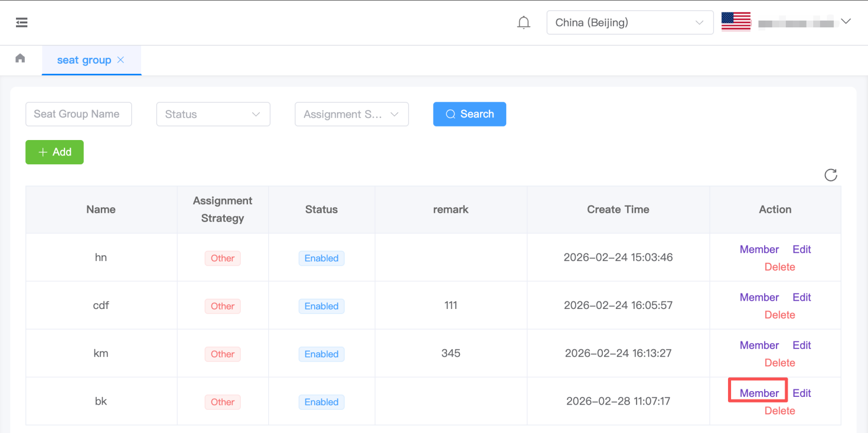
Task: Delete the hn seat group
Action: (780, 267)
